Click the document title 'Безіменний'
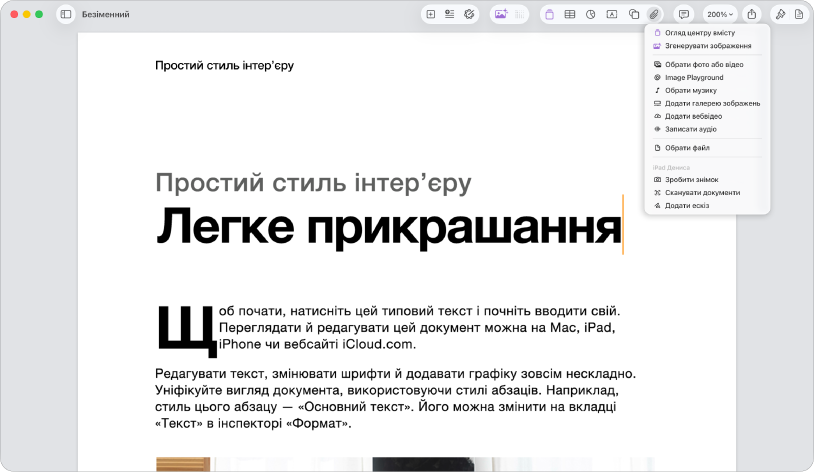The image size is (814, 473). [x=105, y=15]
